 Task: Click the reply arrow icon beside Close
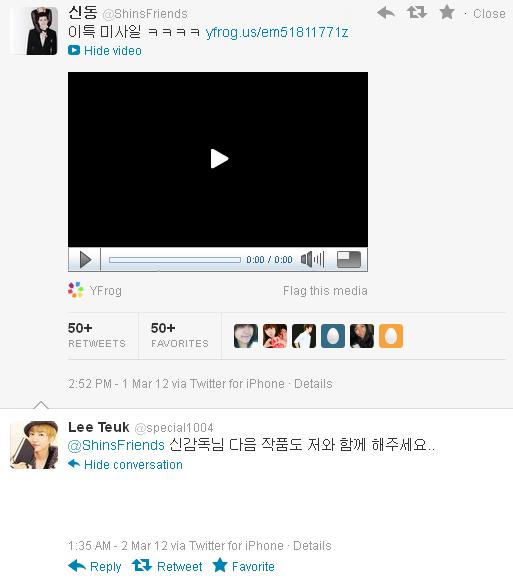pos(386,13)
